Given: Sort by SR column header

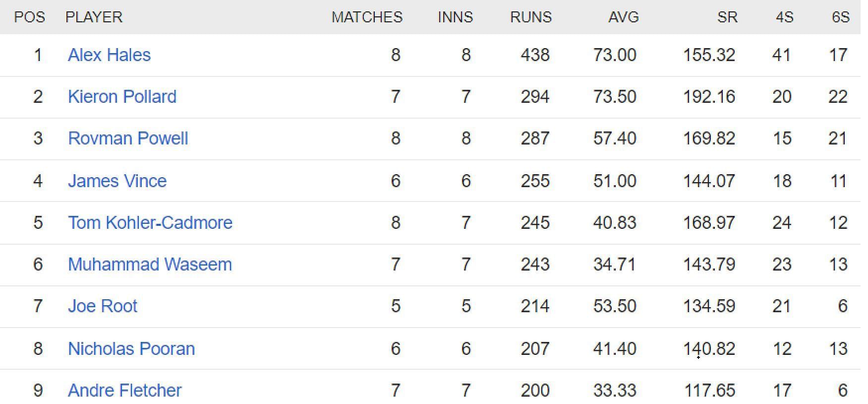Looking at the screenshot, I should pyautogui.click(x=727, y=17).
